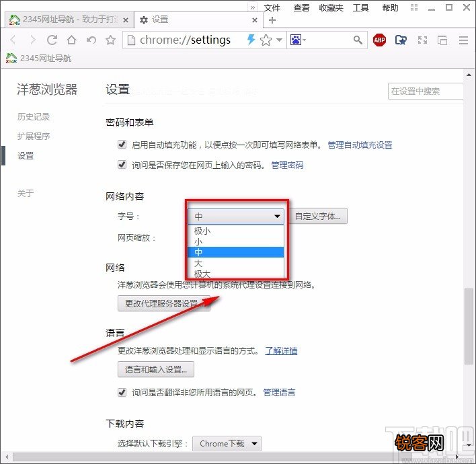Choose 极小 font size option

(236, 231)
